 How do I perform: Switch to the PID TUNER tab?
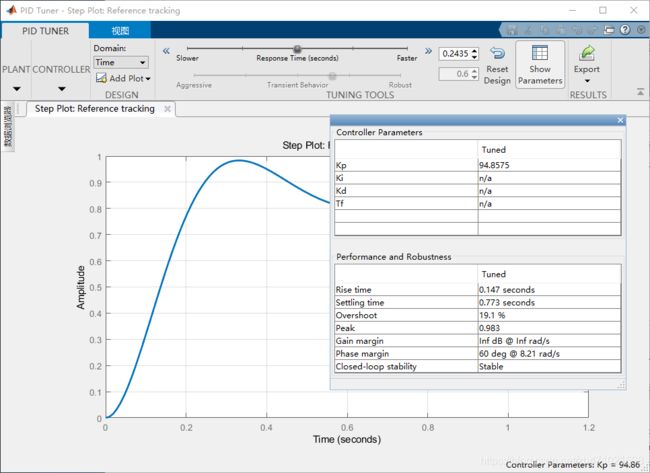(45, 31)
